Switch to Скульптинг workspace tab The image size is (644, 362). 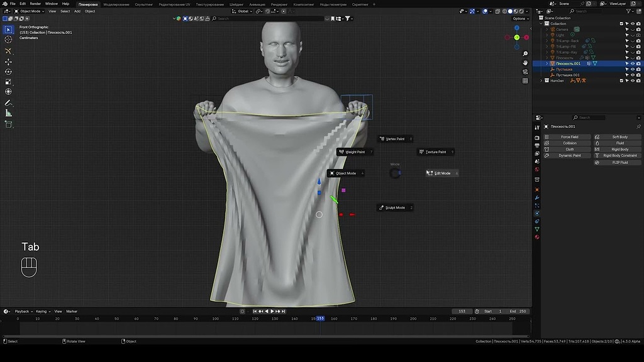click(144, 4)
